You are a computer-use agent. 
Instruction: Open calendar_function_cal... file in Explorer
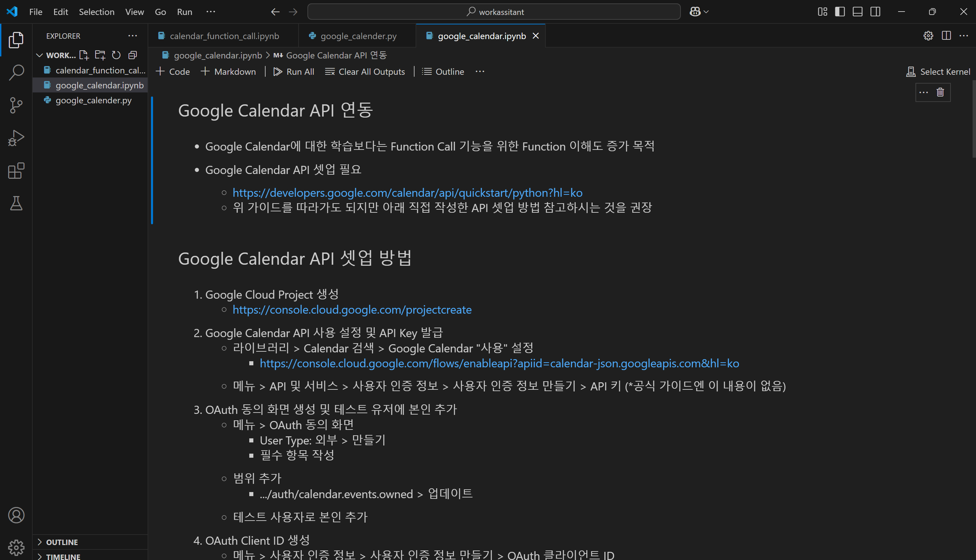90,70
